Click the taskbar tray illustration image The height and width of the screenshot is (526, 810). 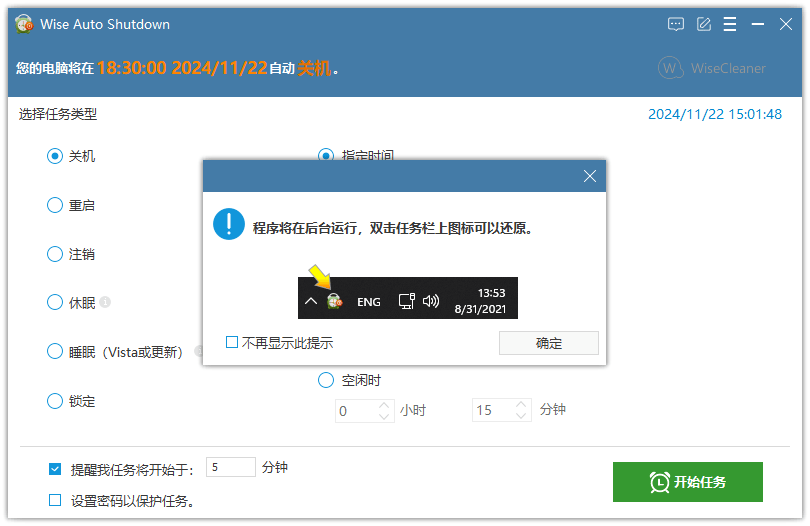coord(408,298)
